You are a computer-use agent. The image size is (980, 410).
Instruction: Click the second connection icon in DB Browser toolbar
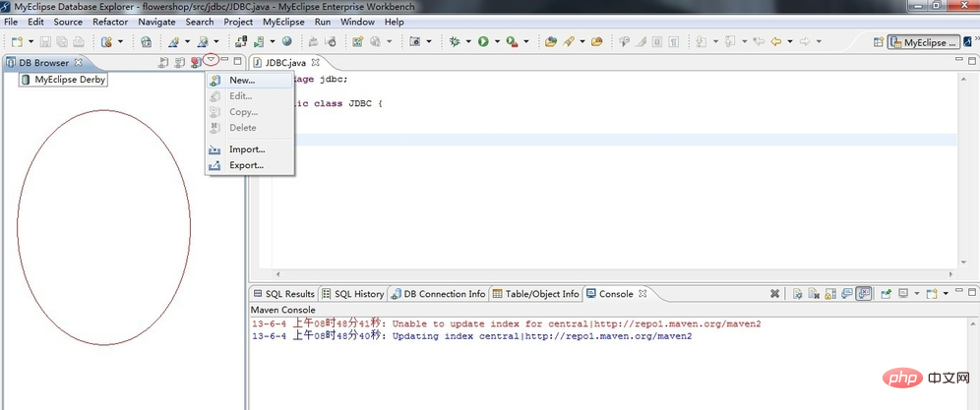pos(179,62)
